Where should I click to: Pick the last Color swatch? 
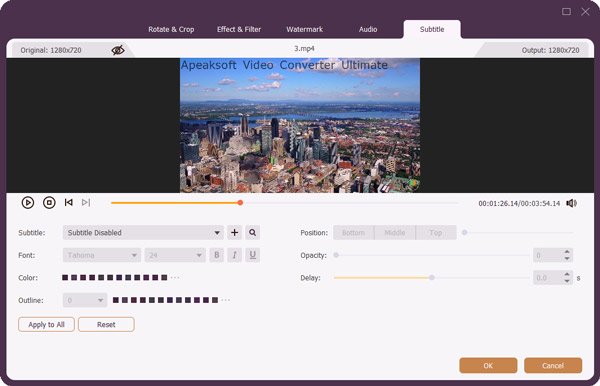pyautogui.click(x=164, y=278)
